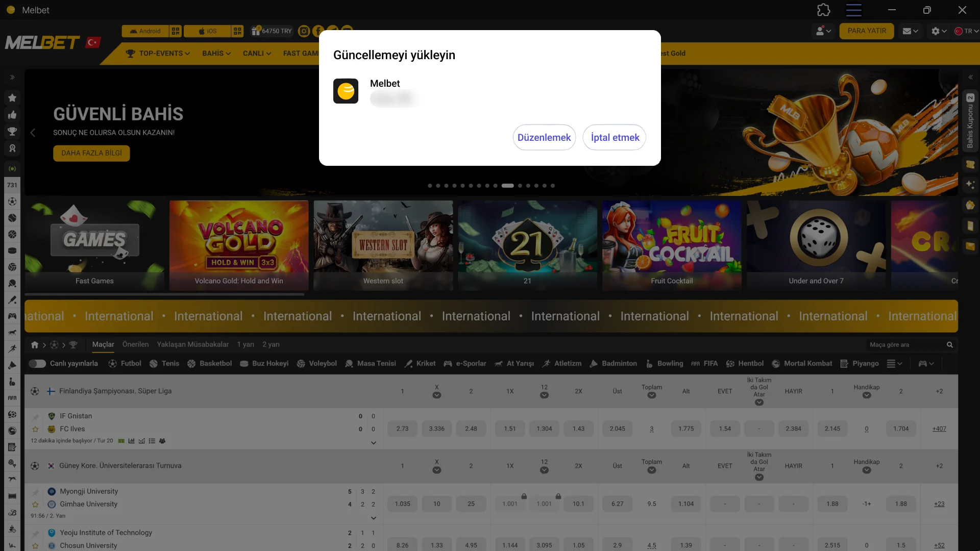980x551 pixels.
Task: Go to previous banner slide
Action: (33, 133)
